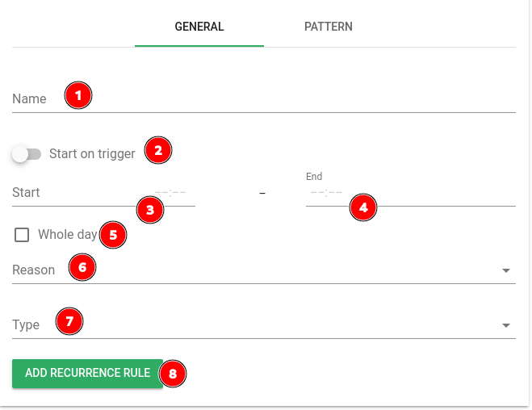Screen dimensions: 532x410
Task: Click the Reason select field
Action: point(264,270)
